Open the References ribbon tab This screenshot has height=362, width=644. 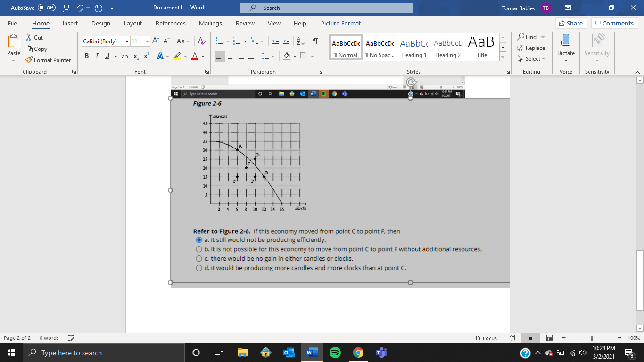pos(171,23)
